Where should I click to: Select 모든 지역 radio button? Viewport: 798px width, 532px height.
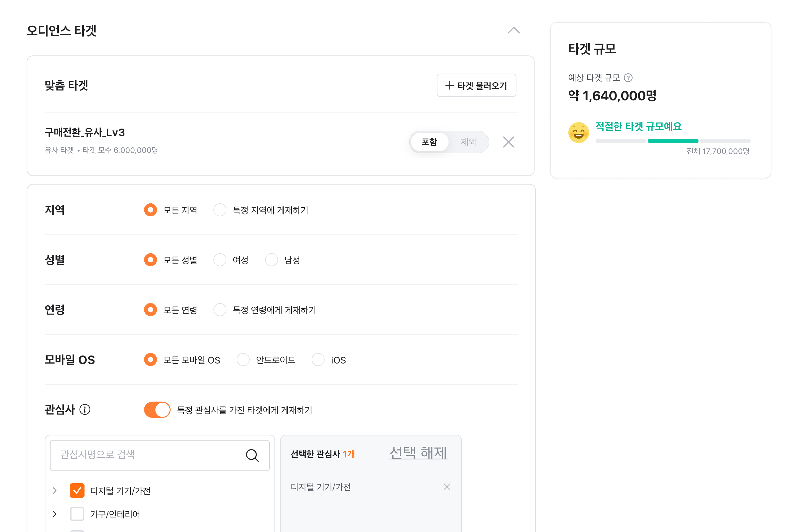pyautogui.click(x=150, y=210)
